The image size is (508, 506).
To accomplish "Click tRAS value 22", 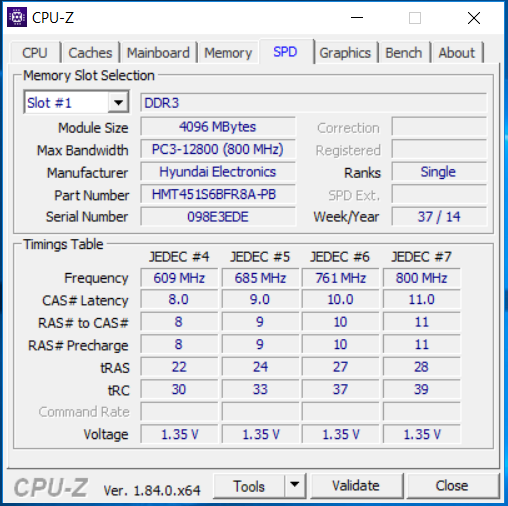I will coord(179,367).
